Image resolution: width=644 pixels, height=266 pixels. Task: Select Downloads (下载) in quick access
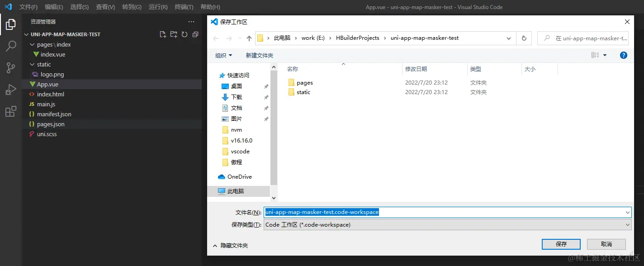[237, 97]
